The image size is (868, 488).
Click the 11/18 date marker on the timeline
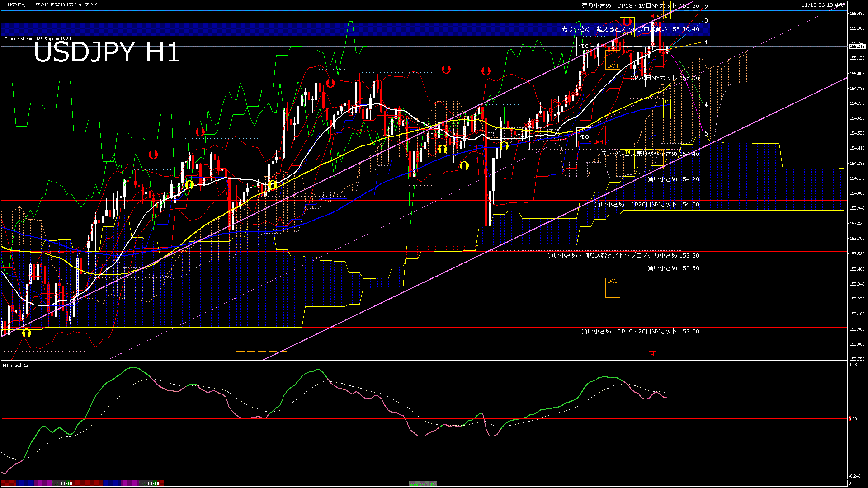click(66, 483)
